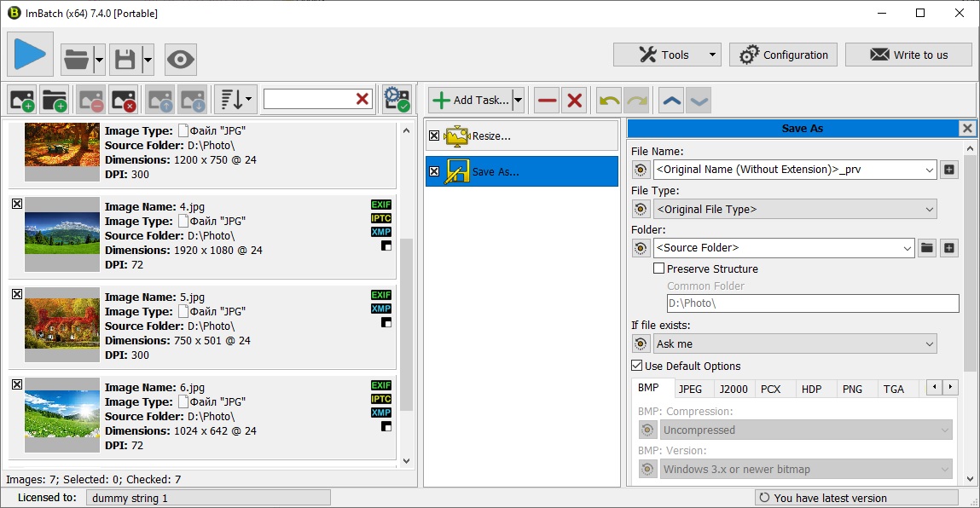
Task: Open the 'If file exists' Ask me dropdown
Action: coord(795,343)
